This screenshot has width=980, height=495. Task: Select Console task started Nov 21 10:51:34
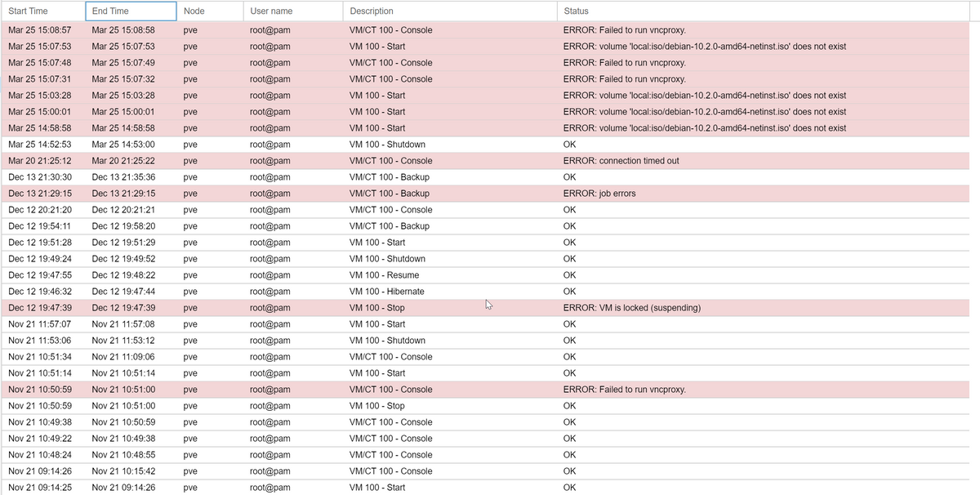390,357
